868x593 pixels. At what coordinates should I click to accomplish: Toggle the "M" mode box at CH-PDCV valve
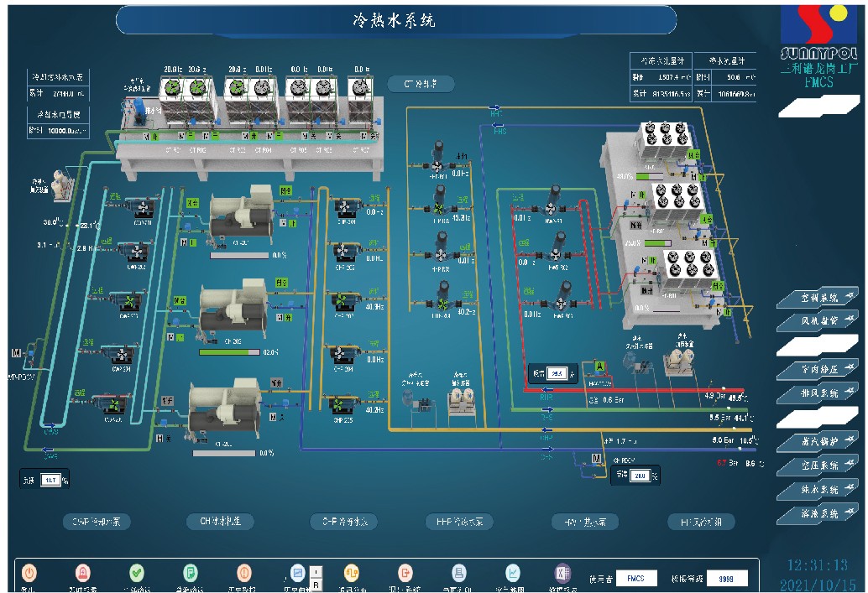coord(597,458)
